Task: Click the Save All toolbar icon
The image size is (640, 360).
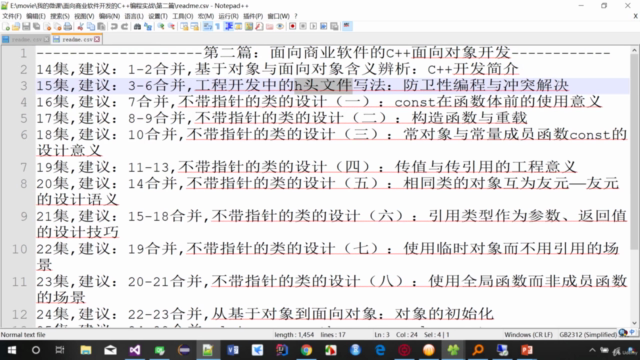Action: coord(36,27)
